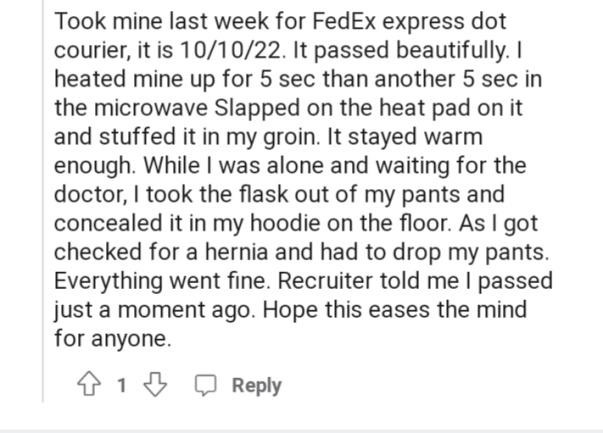
Task: Click the phrase 'for anyone.' ending the comment
Action: point(112,339)
